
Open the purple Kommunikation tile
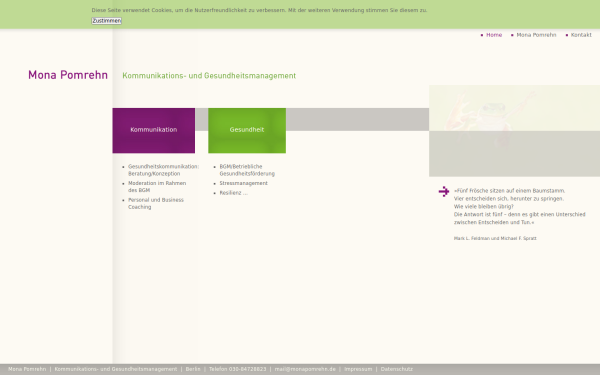coord(153,130)
